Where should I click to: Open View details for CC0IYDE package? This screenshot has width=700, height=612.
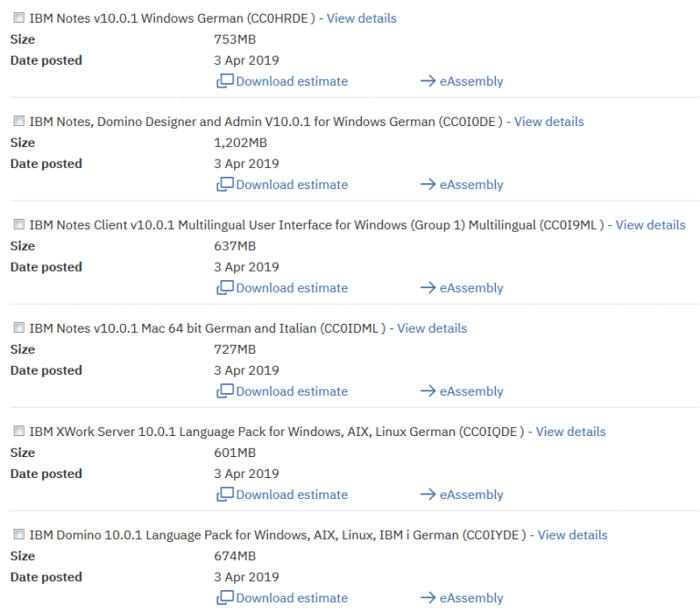click(x=572, y=534)
